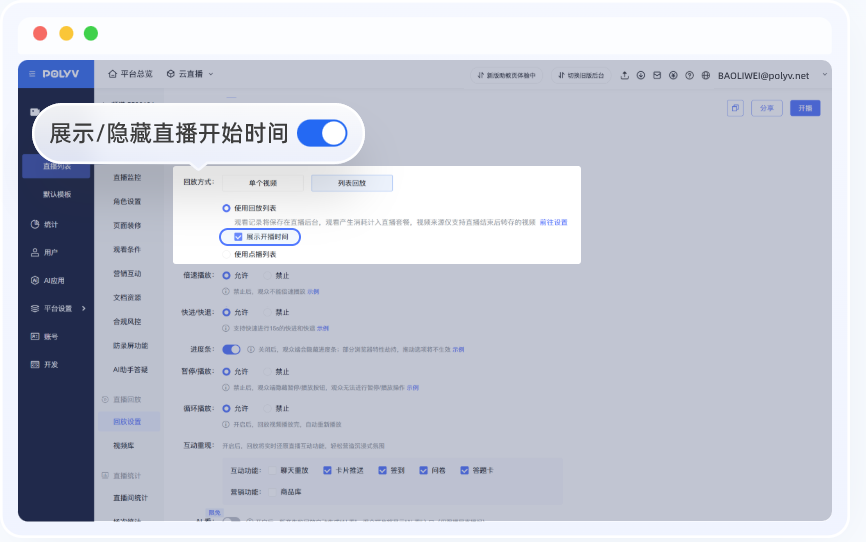Switch to 列表回放 tab

click(351, 183)
